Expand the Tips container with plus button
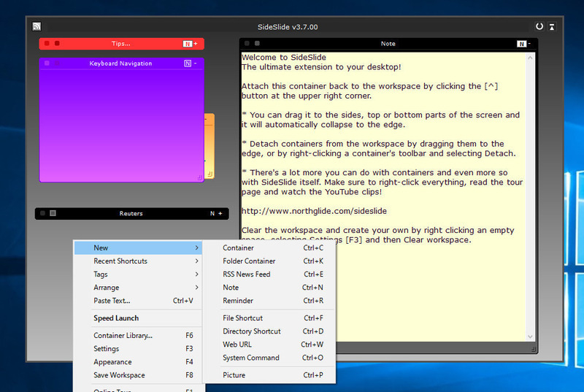Image resolution: width=584 pixels, height=392 pixels. [196, 44]
